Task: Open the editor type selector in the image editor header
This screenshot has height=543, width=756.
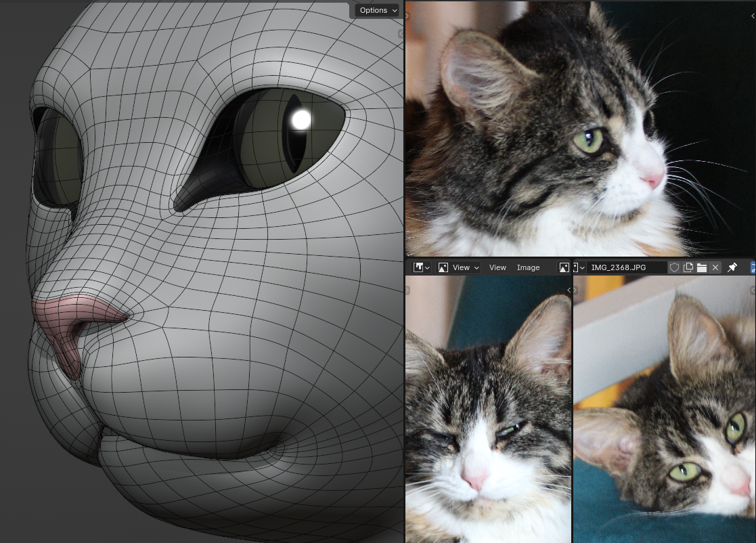Action: (x=421, y=267)
